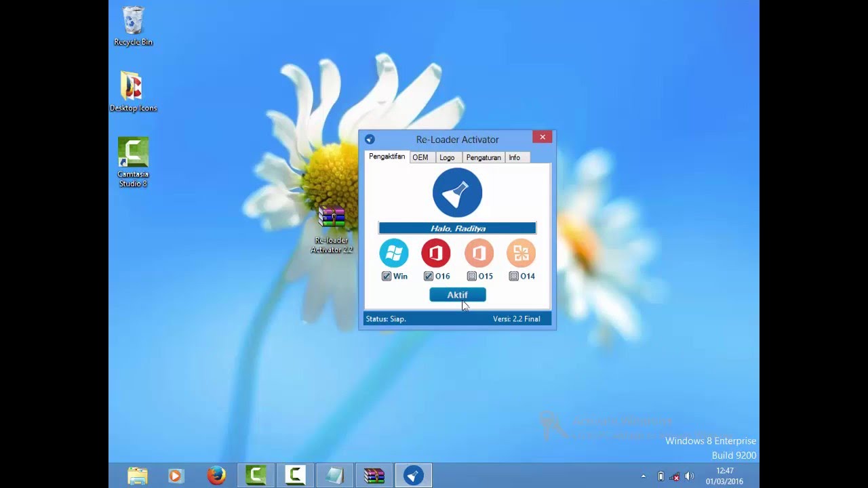Click the WinRAR taskbar icon
This screenshot has height=488, width=868.
(374, 475)
